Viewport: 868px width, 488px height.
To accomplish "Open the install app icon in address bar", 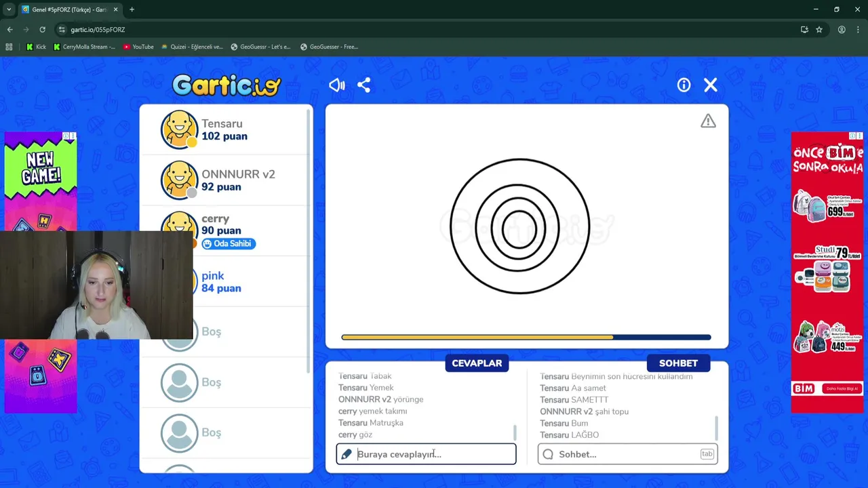I will (x=804, y=30).
